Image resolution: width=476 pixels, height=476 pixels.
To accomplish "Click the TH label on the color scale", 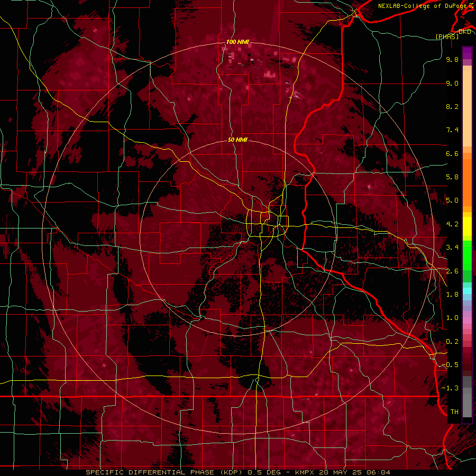I will click(454, 412).
